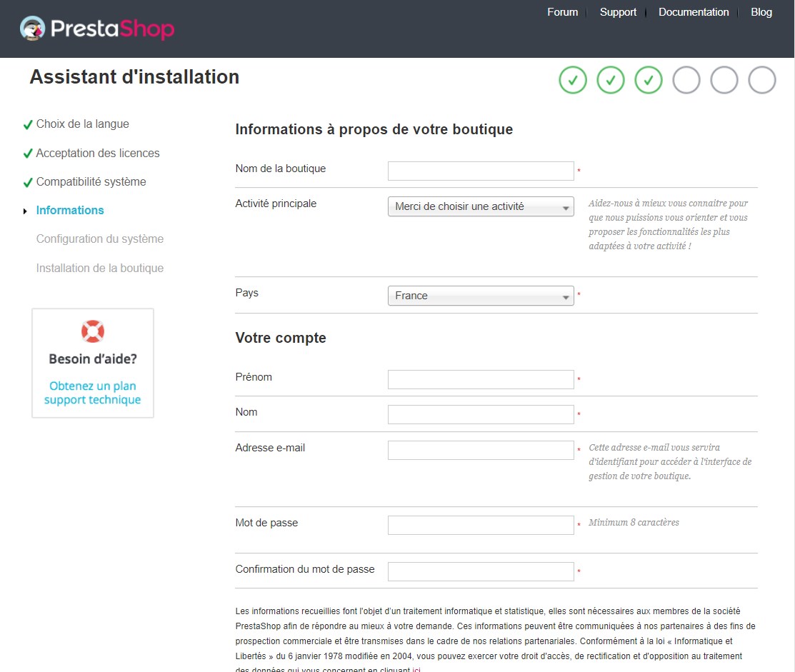The width and height of the screenshot is (795, 672).
Task: Click Obtenez un plan support technique link
Action: click(92, 393)
